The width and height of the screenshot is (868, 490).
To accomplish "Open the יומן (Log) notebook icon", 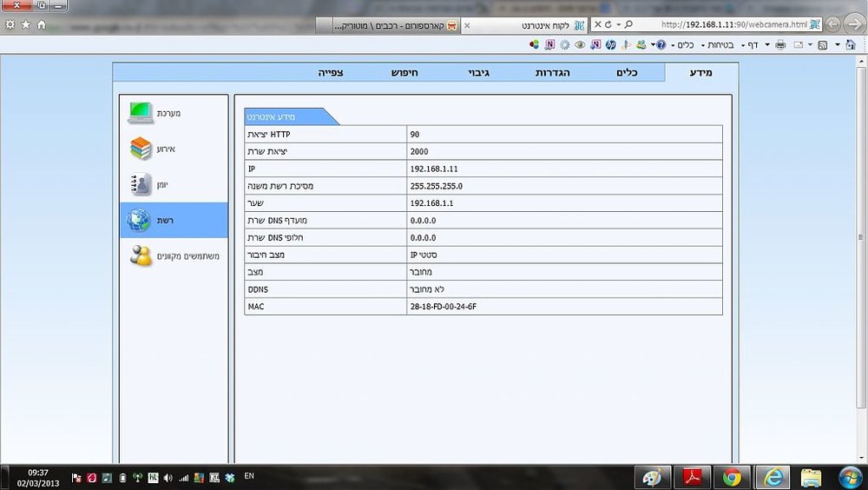I will (141, 184).
